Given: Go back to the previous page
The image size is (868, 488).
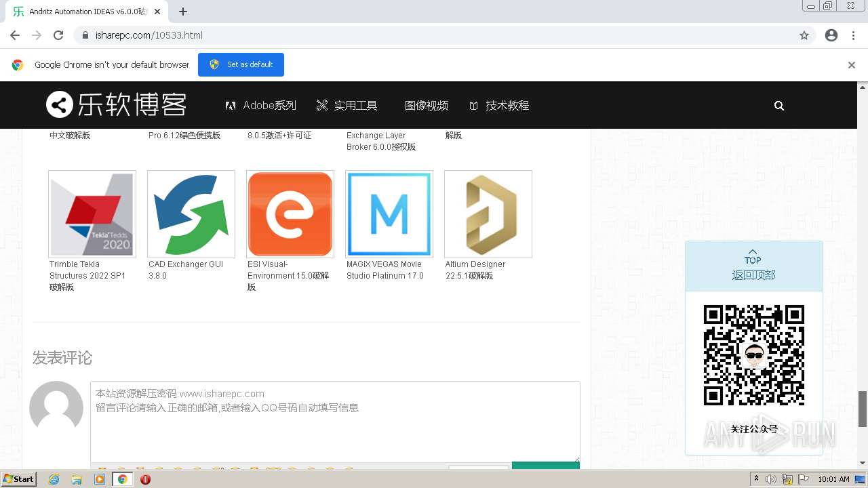Looking at the screenshot, I should click(15, 35).
